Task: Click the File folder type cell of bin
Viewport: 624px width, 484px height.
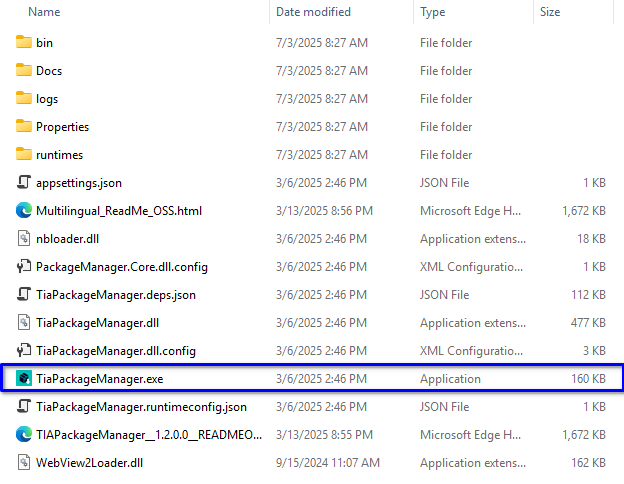Action: point(446,43)
